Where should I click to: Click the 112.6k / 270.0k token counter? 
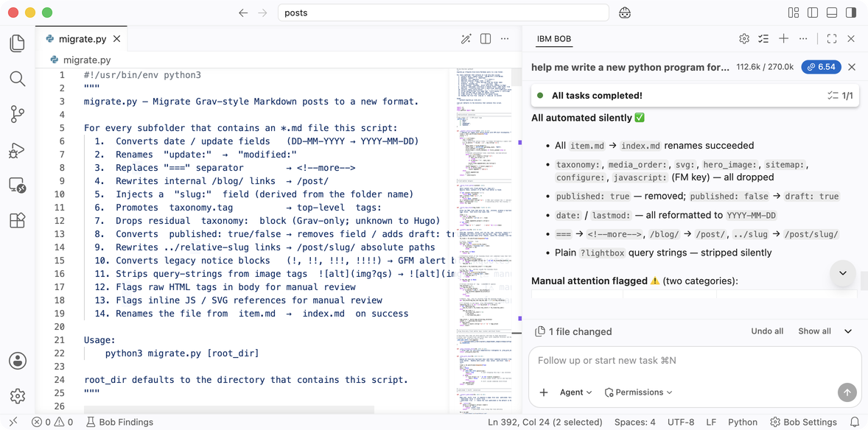[765, 67]
